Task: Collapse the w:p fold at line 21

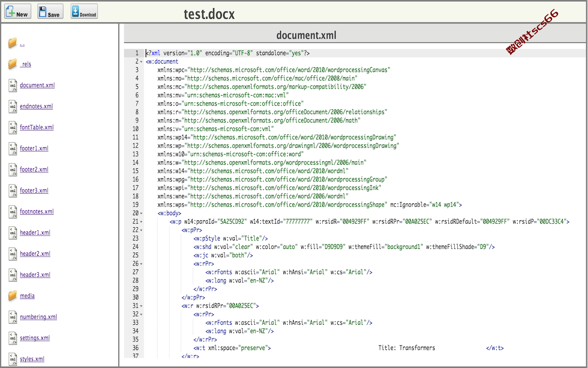Action: click(141, 222)
